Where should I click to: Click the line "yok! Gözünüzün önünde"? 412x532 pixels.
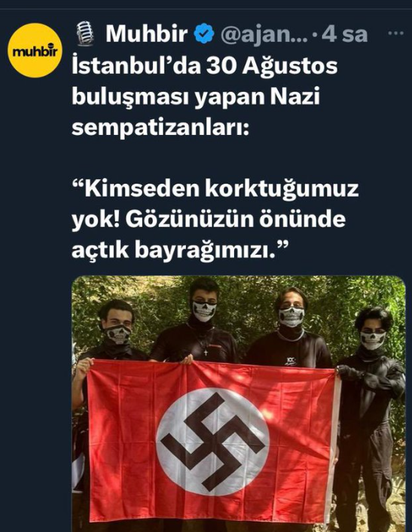[x=209, y=220]
